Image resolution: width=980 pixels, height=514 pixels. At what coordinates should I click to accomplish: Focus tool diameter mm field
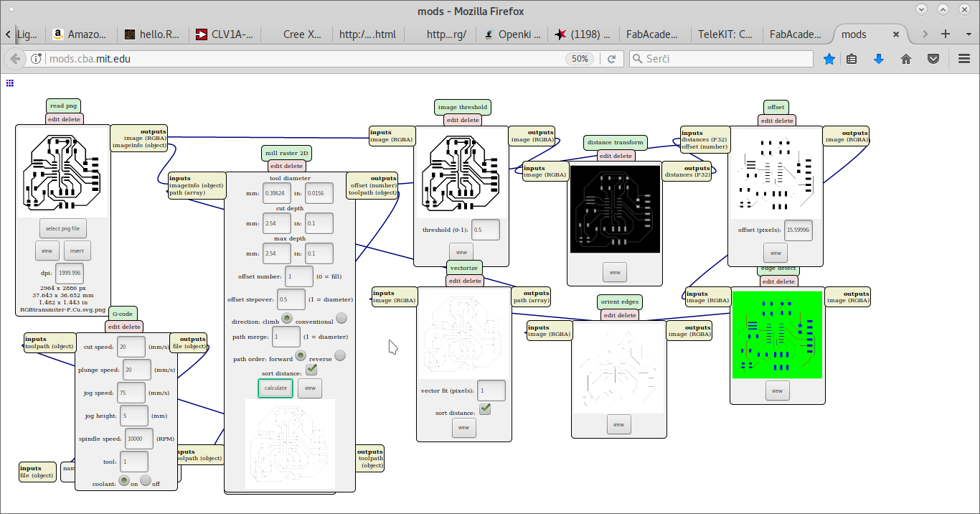click(x=277, y=193)
